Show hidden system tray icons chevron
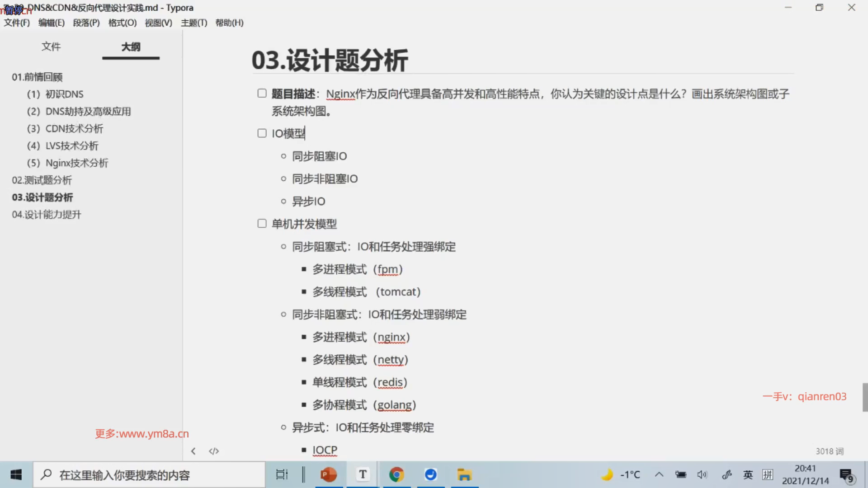Image resolution: width=868 pixels, height=488 pixels. (659, 474)
